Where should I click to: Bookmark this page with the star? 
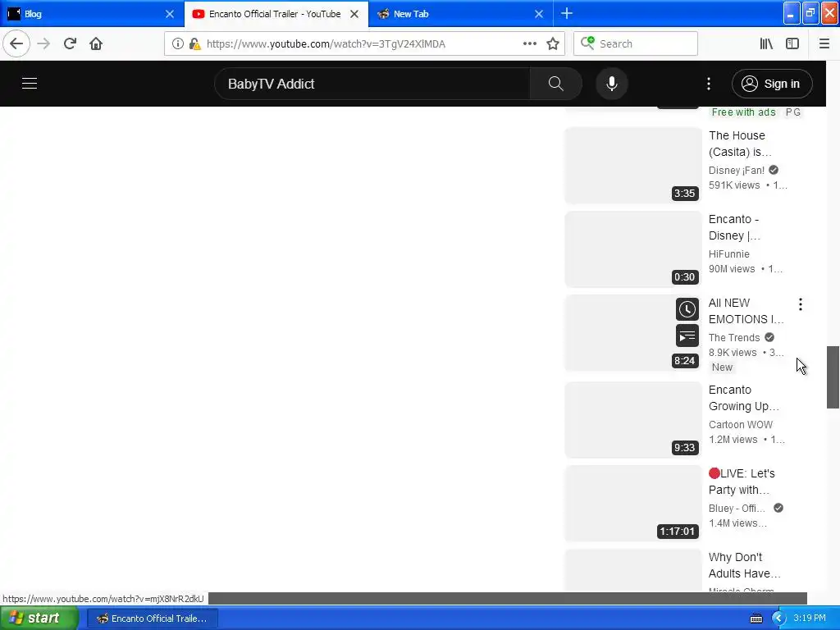pyautogui.click(x=553, y=44)
